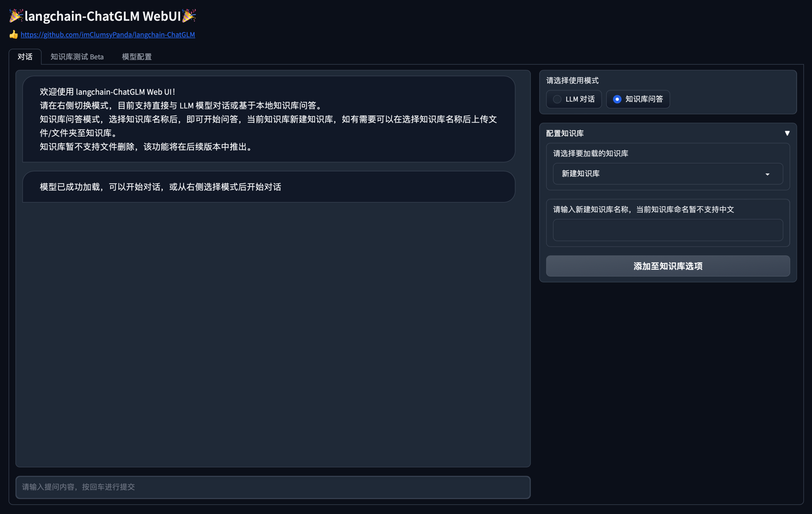Screen dimensions: 812x514
Task: Open the 新建知识库 dropdown list
Action: pyautogui.click(x=661, y=174)
